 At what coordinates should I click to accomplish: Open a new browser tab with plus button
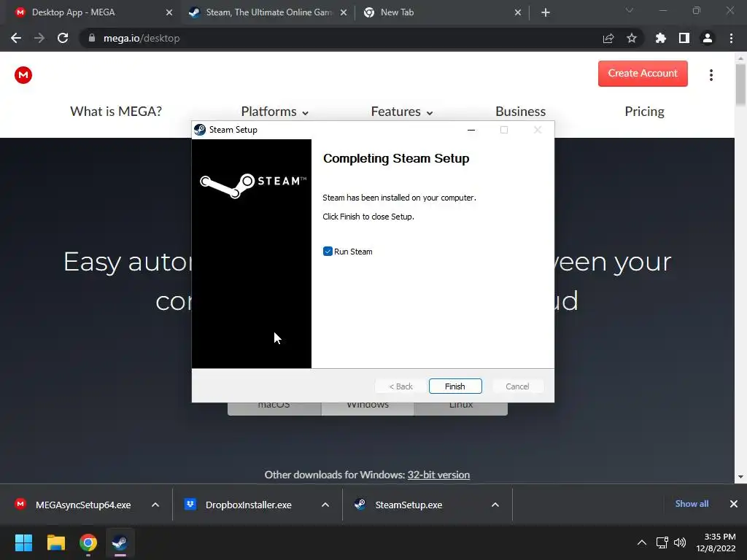pyautogui.click(x=546, y=12)
